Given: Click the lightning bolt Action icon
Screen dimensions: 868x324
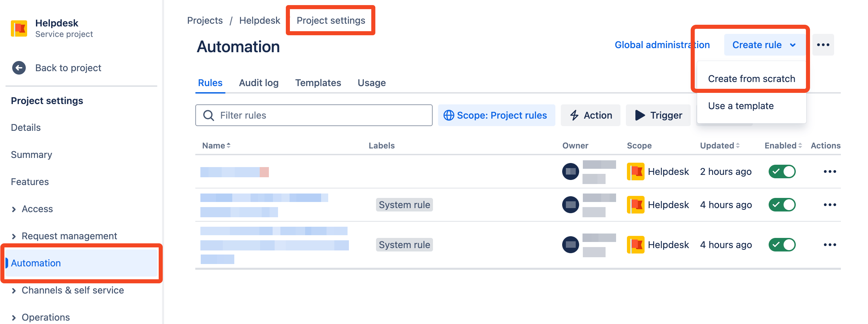Looking at the screenshot, I should (574, 115).
